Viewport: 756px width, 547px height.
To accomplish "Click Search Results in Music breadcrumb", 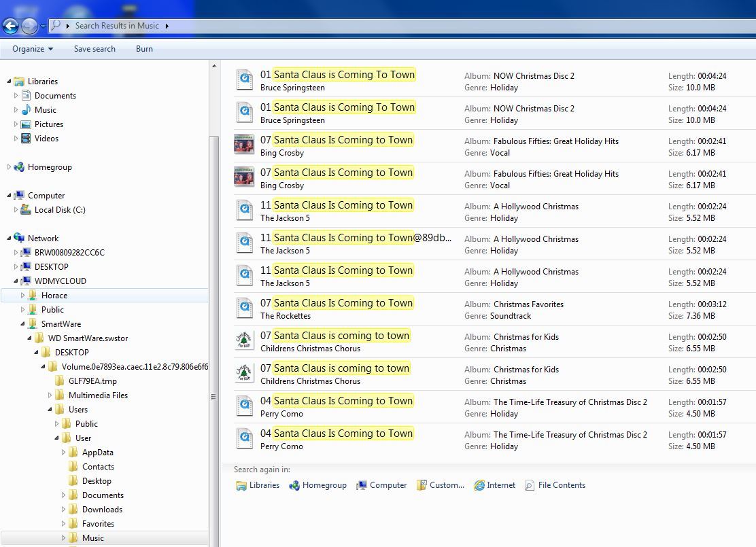I will (x=117, y=26).
